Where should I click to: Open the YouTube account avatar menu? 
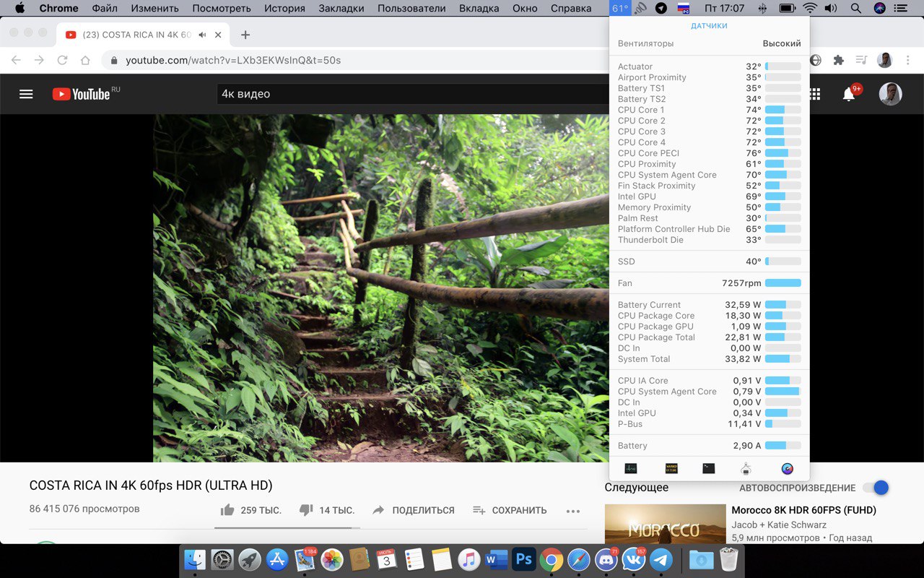[x=890, y=94]
